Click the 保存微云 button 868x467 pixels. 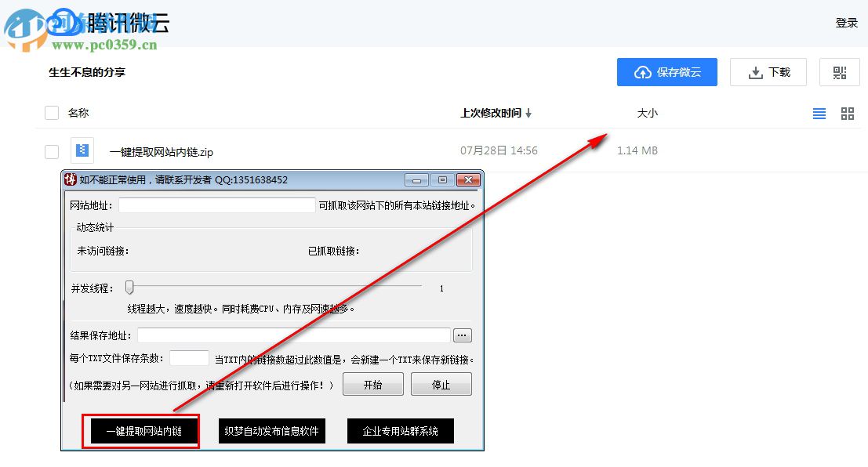(x=667, y=72)
